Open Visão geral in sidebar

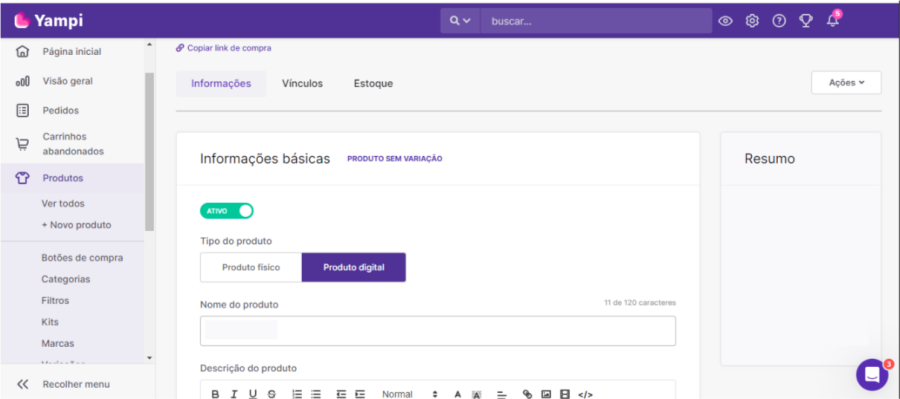[68, 81]
